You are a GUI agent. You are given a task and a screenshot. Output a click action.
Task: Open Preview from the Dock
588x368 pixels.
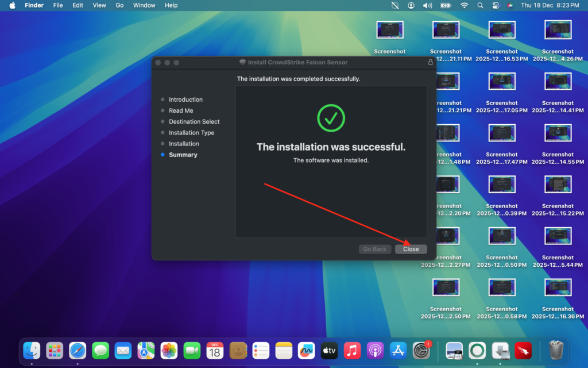(x=454, y=351)
